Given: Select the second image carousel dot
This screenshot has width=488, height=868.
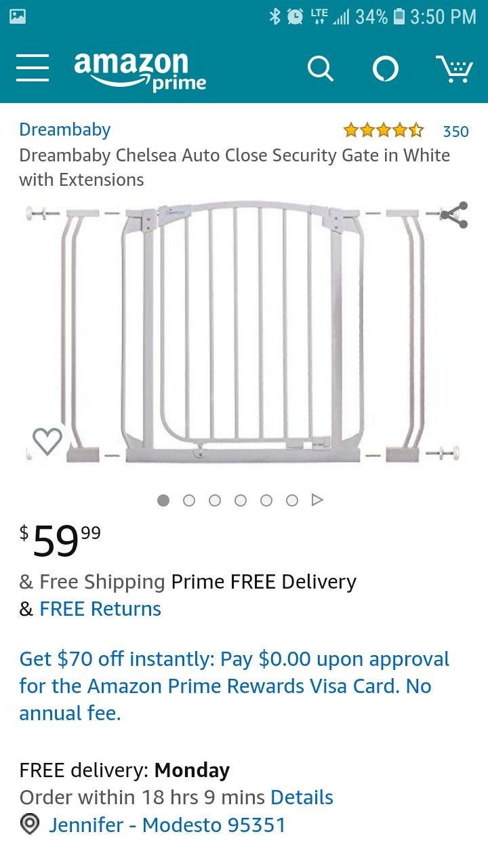Looking at the screenshot, I should click(x=189, y=500).
